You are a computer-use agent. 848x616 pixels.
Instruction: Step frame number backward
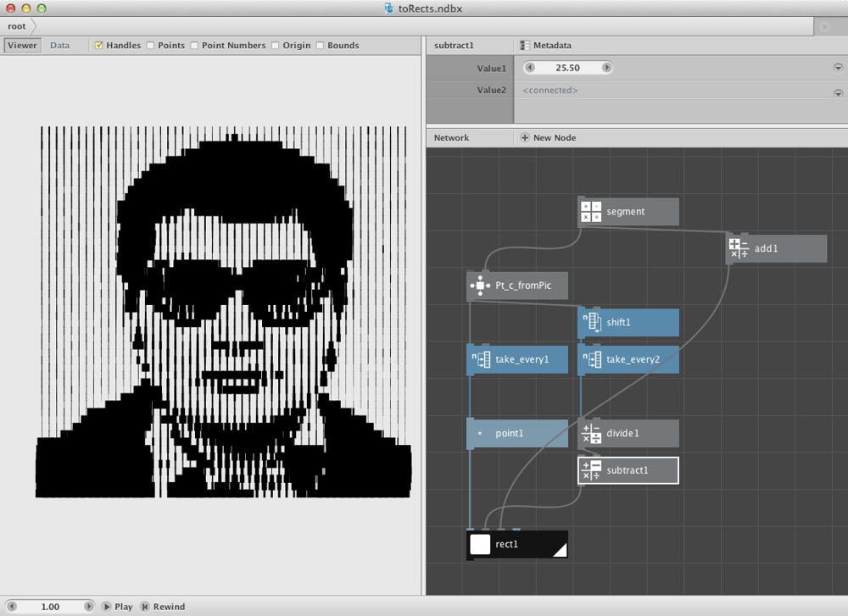tap(12, 607)
